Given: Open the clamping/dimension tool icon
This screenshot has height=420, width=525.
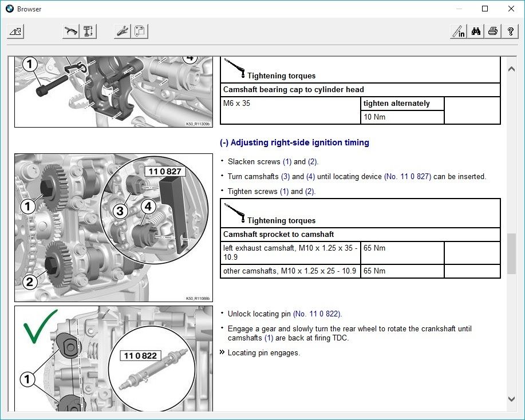Looking at the screenshot, I should click(x=88, y=31).
